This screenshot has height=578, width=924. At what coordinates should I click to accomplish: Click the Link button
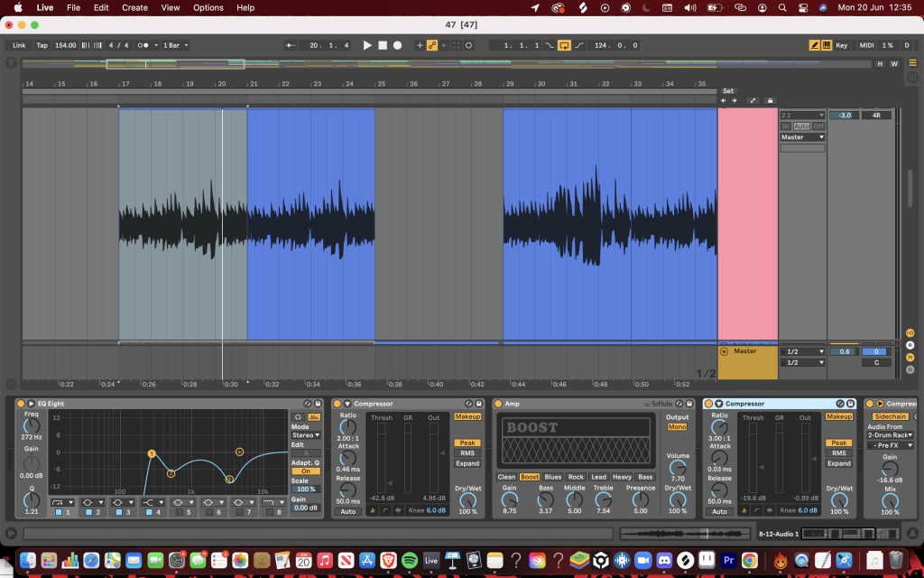click(x=20, y=45)
